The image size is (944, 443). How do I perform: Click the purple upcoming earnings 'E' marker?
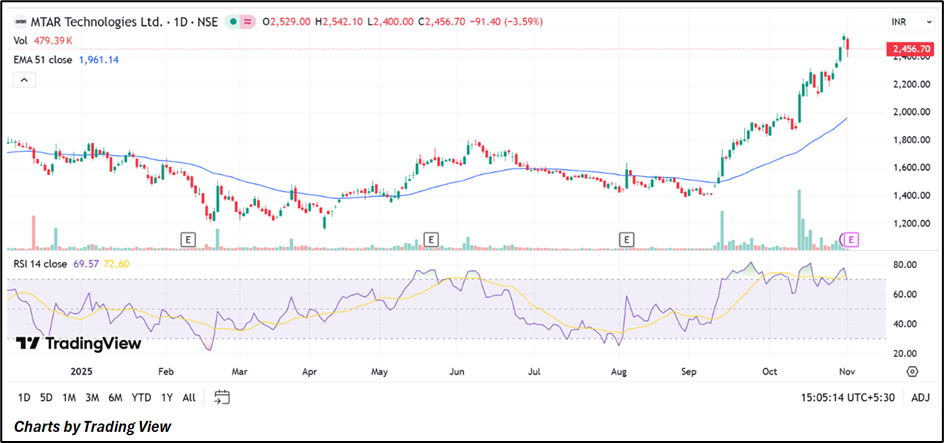[x=852, y=239]
